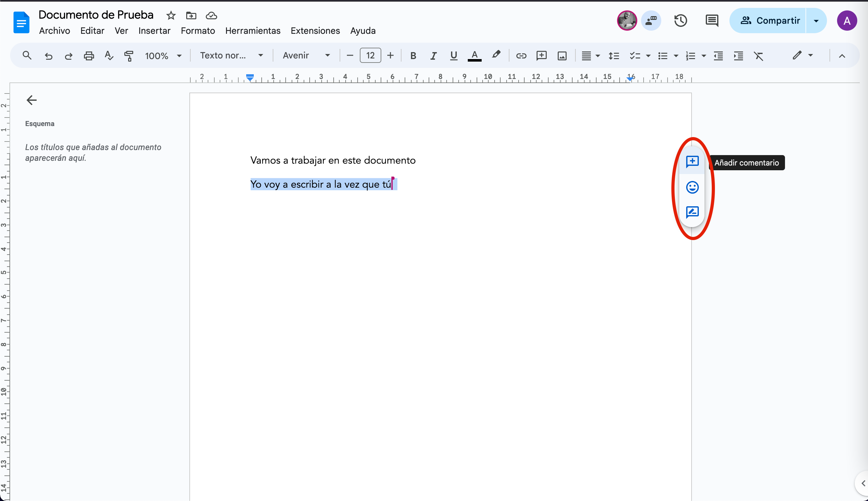Open the Herramientas menu

coord(253,31)
